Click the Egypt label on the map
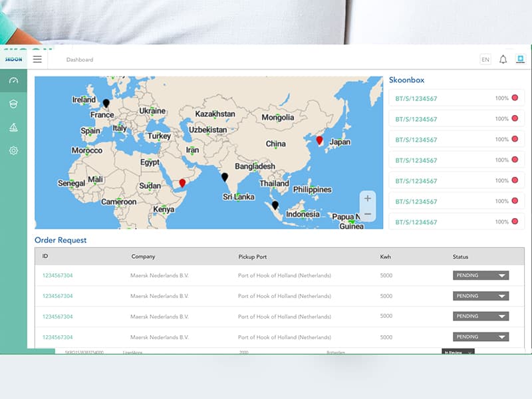Image resolution: width=532 pixels, height=399 pixels. click(x=150, y=162)
